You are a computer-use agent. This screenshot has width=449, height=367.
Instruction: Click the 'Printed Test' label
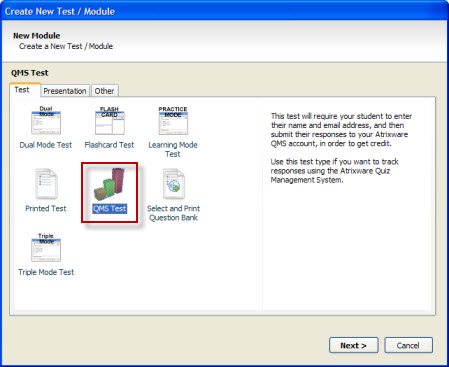[46, 209]
